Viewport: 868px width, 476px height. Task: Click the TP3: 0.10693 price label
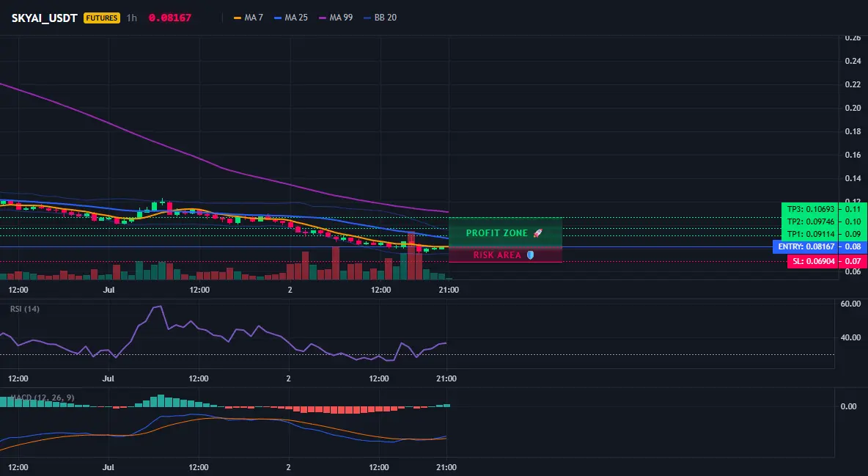(x=810, y=210)
